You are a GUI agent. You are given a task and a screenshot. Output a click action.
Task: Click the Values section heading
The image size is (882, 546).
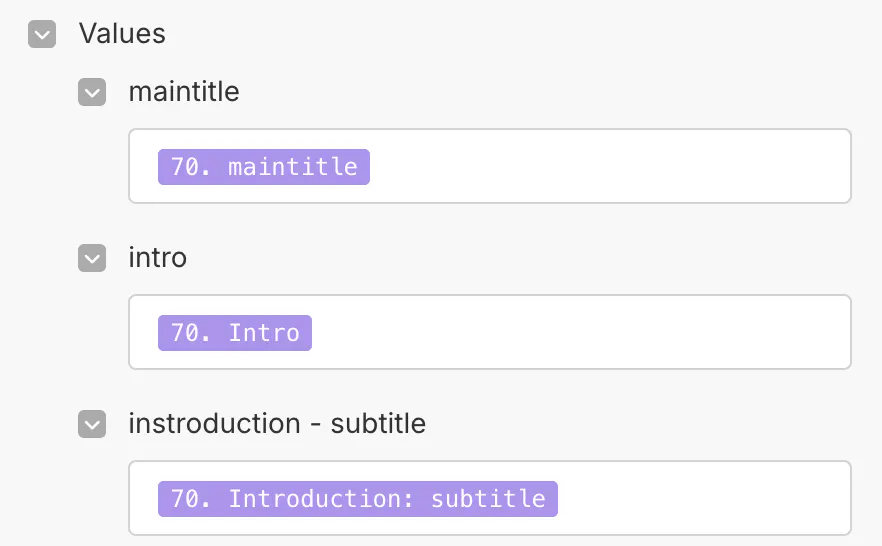tap(122, 34)
